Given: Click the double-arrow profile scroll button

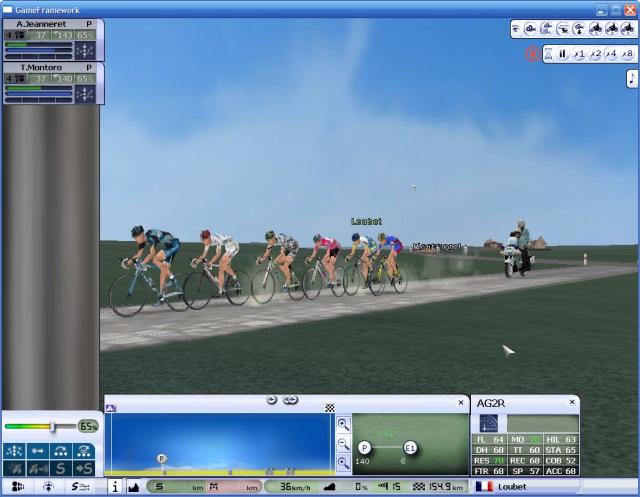Looking at the screenshot, I should pyautogui.click(x=290, y=400).
